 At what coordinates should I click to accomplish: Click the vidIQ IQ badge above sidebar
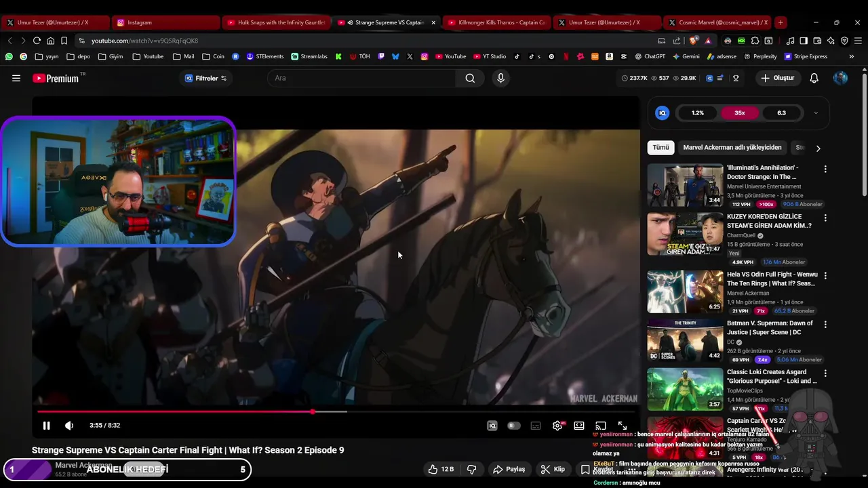click(x=663, y=113)
